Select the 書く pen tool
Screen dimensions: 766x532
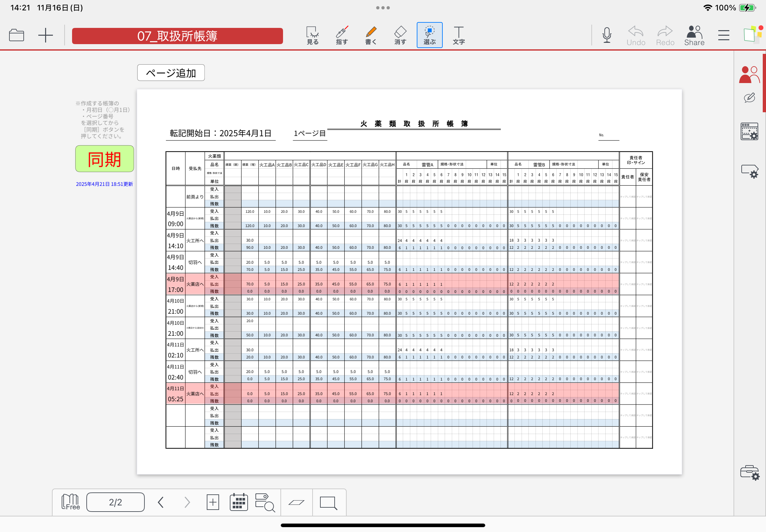click(370, 35)
